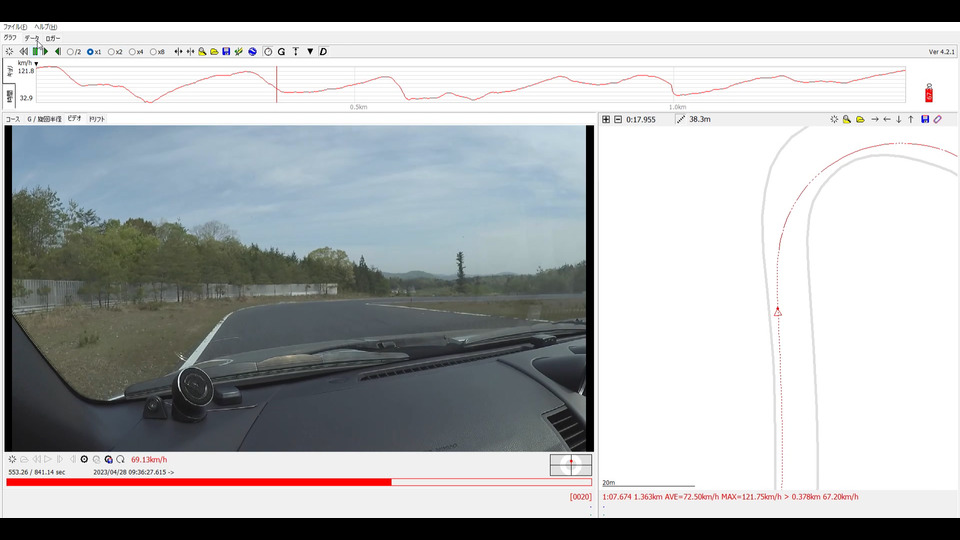Click the dashcam video frame

pos(299,288)
